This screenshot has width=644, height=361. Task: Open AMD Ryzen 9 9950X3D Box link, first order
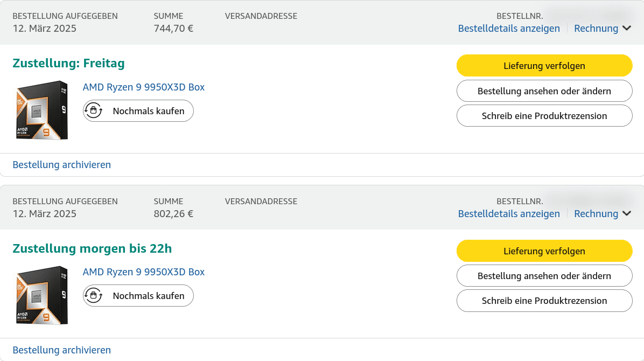point(143,87)
